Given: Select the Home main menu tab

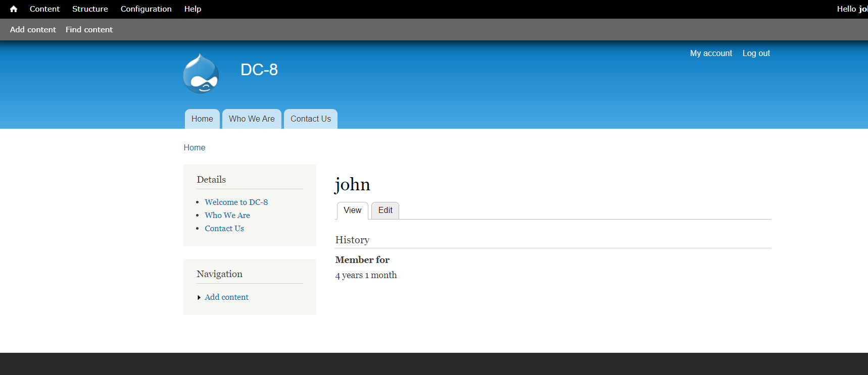Looking at the screenshot, I should (x=202, y=119).
